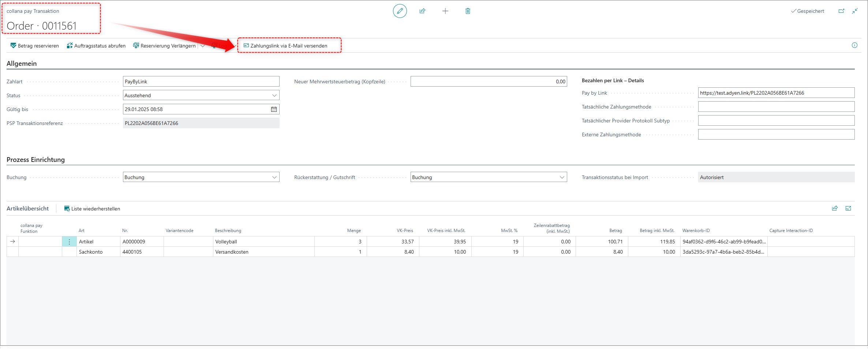Click the Transaktionsstatus bei Import label link
Image resolution: width=868 pixels, height=349 pixels.
pyautogui.click(x=615, y=177)
